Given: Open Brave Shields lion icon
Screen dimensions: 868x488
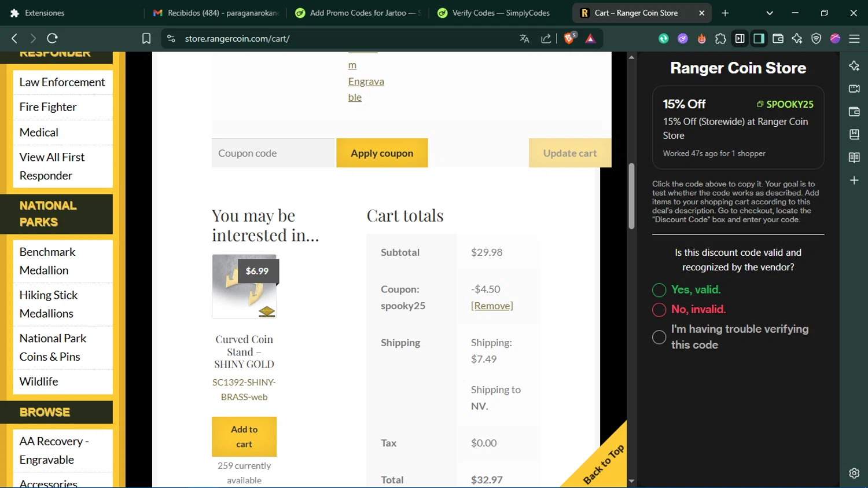Looking at the screenshot, I should 569,38.
